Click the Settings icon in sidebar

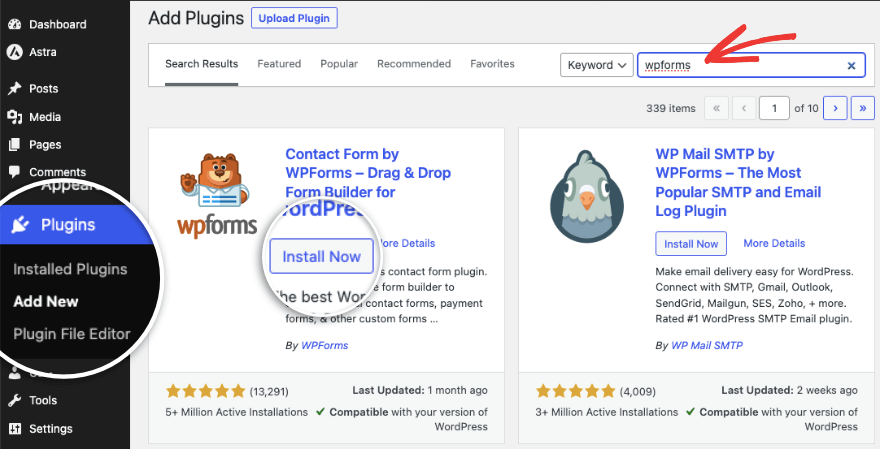[x=14, y=429]
